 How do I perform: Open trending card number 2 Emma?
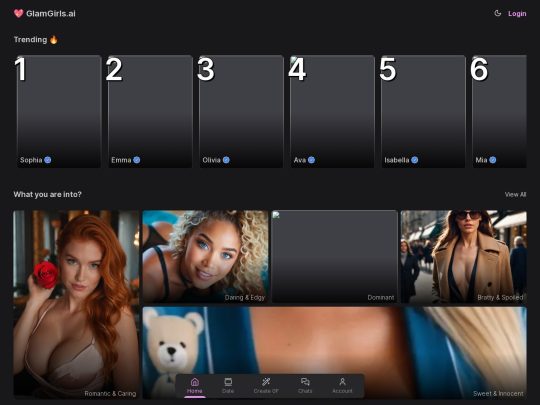(x=150, y=112)
